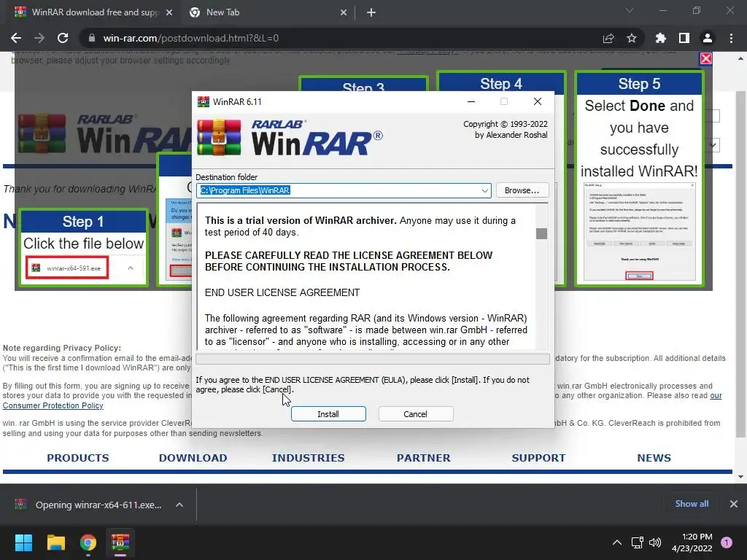This screenshot has width=747, height=560.
Task: Open the tab search chevron in Chrome
Action: 630,10
